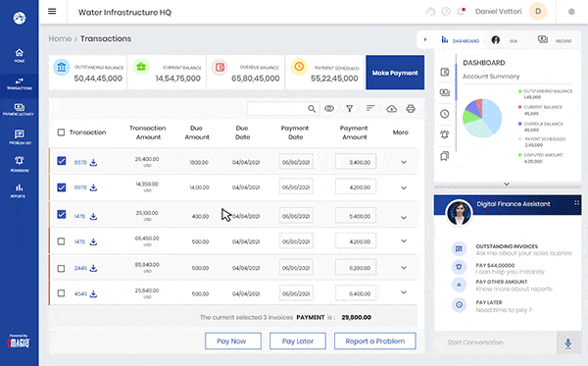Click the sort lines icon in table toolbar
The image size is (588, 366).
370,108
